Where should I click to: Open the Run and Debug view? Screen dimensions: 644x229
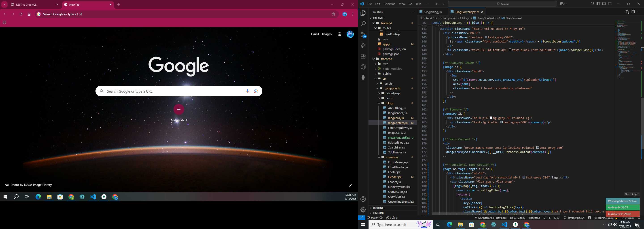pos(363,45)
